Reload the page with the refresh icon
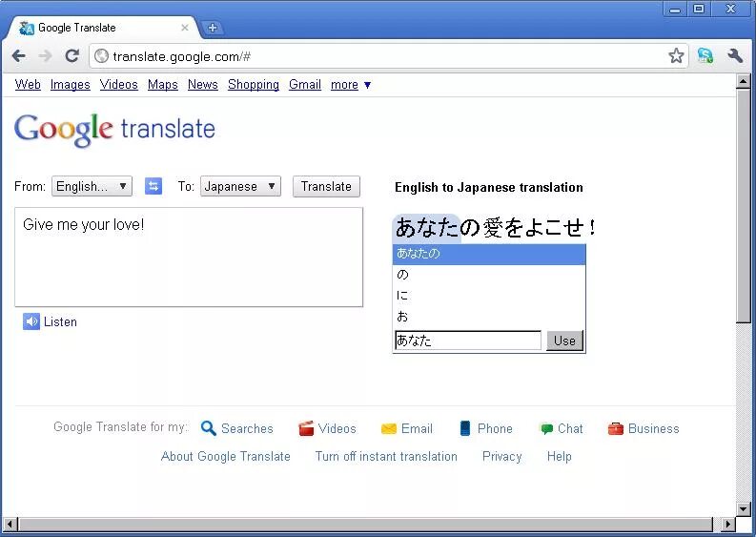Screen dimensions: 756x537 (72, 56)
